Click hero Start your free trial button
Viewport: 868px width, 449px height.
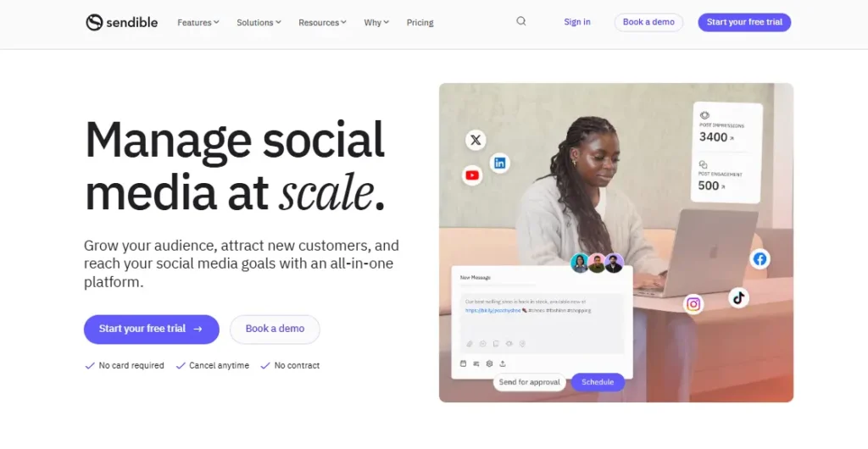pos(152,329)
